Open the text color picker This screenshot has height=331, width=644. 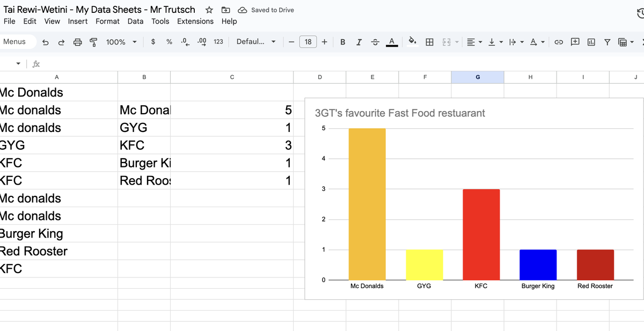pos(392,42)
